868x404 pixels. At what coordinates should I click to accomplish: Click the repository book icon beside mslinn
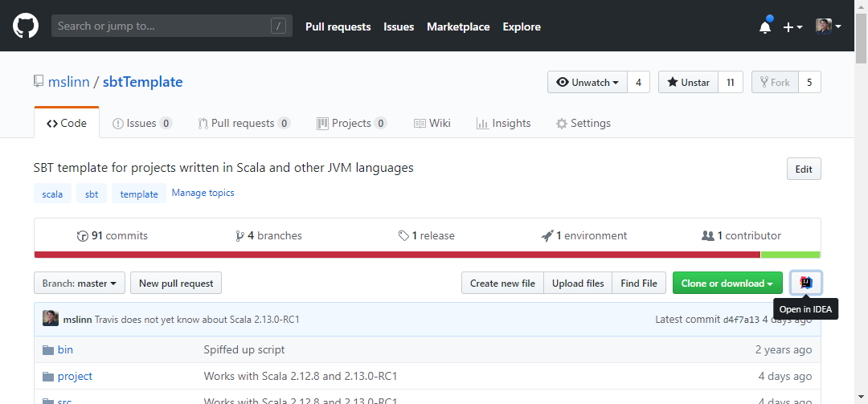39,82
